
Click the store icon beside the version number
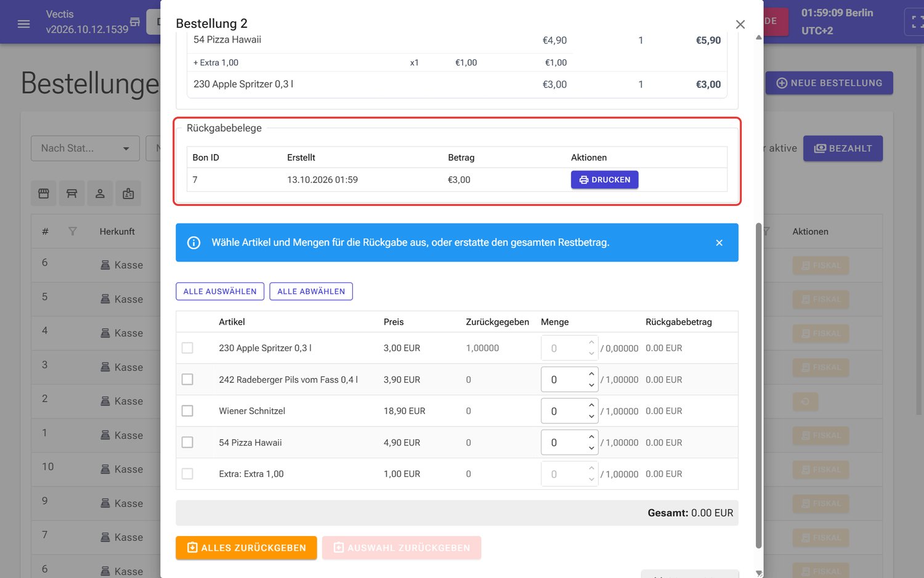pos(135,22)
